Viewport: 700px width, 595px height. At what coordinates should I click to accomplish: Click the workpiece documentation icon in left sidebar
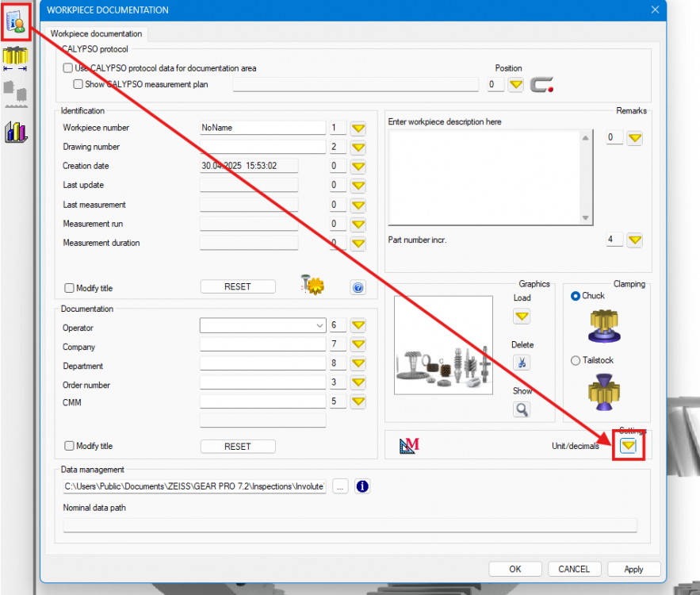(x=16, y=21)
